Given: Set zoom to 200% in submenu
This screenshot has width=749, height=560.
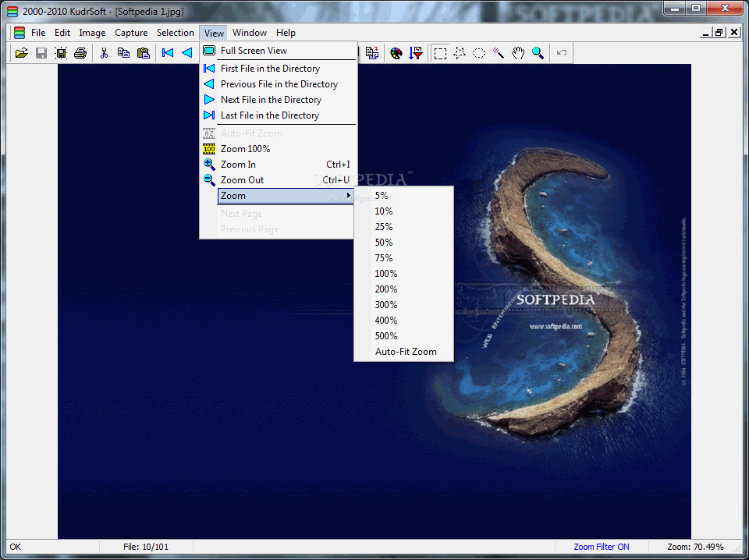Looking at the screenshot, I should [403, 289].
